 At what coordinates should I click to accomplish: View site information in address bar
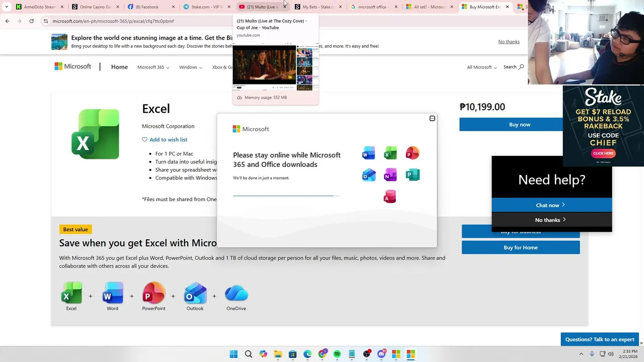[x=46, y=21]
